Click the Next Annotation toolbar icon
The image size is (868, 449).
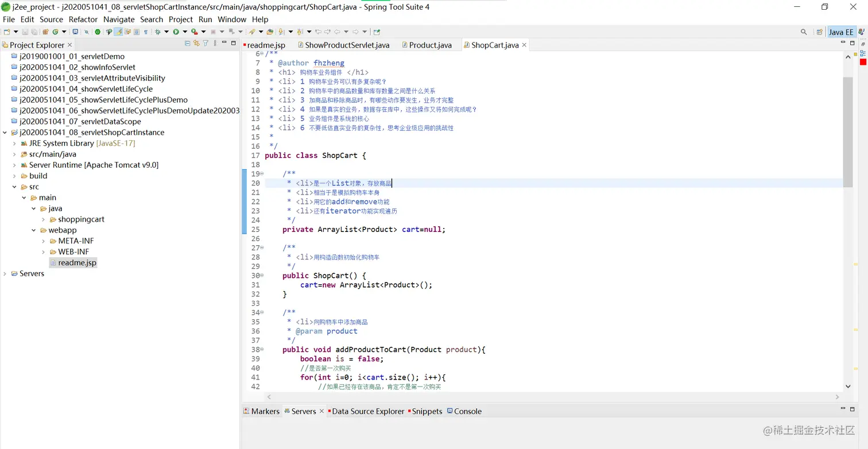coord(281,32)
